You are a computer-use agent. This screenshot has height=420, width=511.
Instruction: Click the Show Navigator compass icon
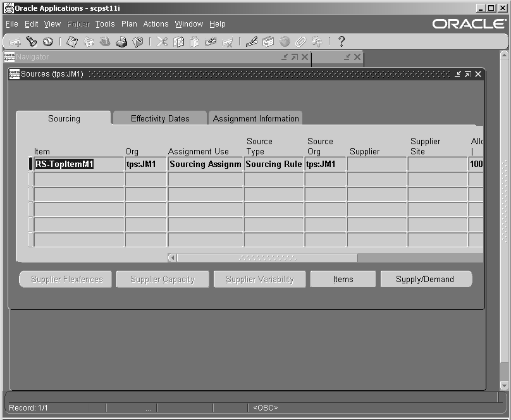(x=48, y=42)
